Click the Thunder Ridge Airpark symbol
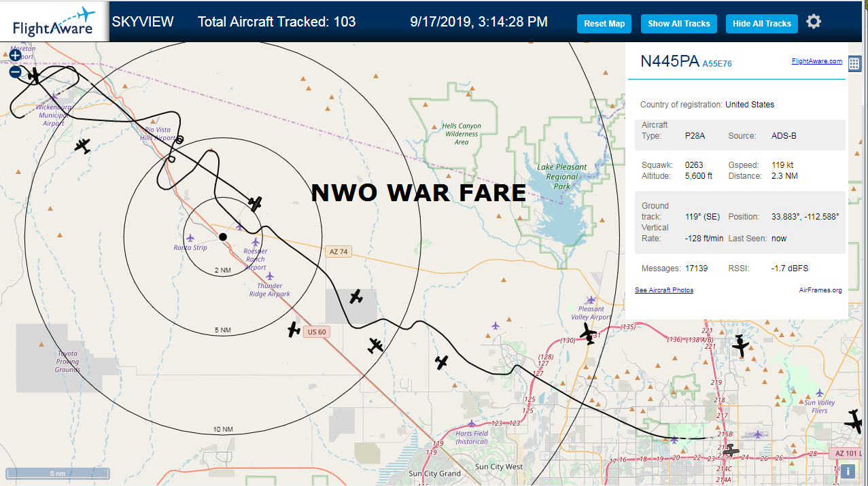Image resolution: width=868 pixels, height=486 pixels. pos(270,276)
